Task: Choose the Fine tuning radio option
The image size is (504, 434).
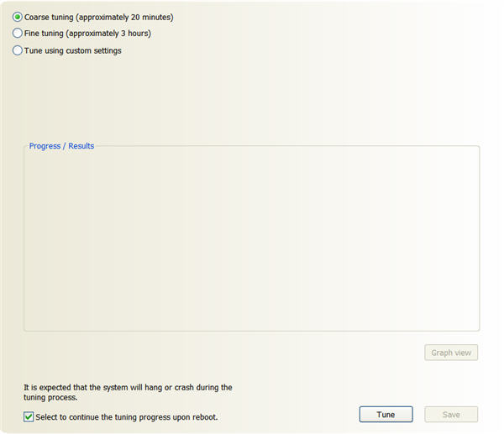Action: (x=18, y=33)
